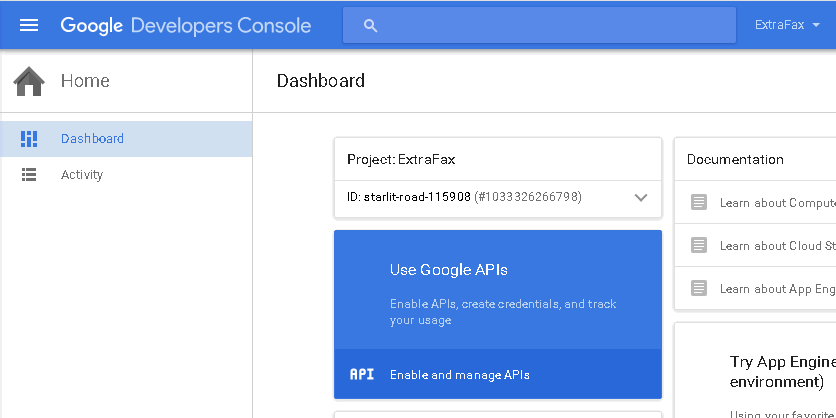The image size is (836, 418).
Task: Click the Activity list icon
Action: click(29, 175)
